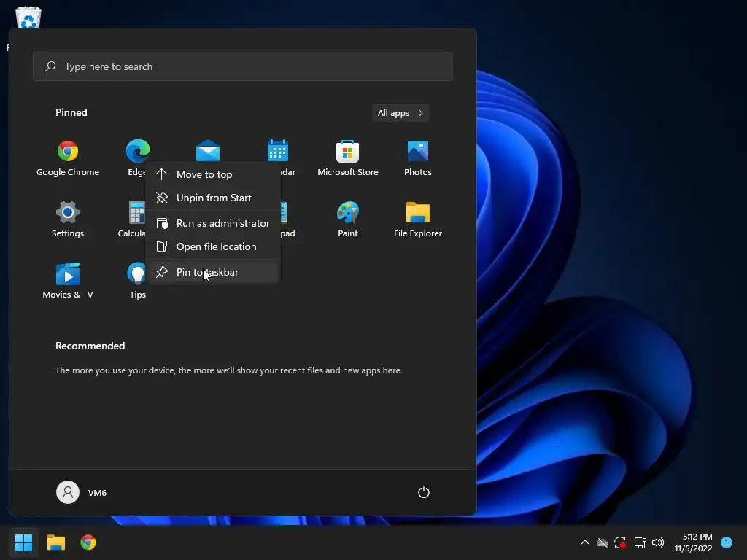
Task: Open network status tray icon
Action: (x=640, y=542)
